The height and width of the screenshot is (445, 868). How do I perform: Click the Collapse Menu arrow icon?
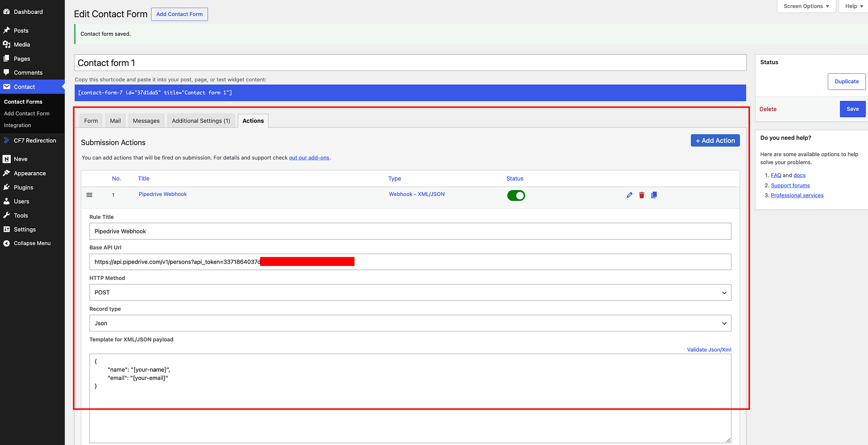(x=7, y=243)
